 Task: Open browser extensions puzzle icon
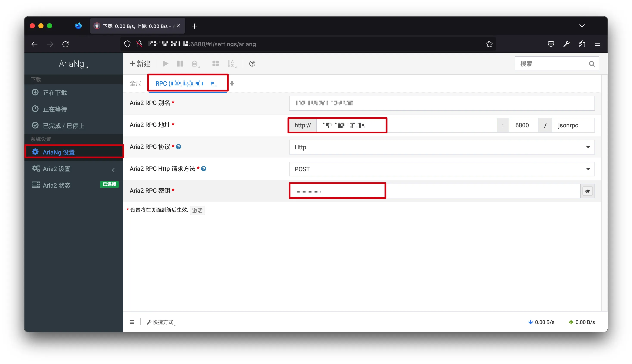coord(582,44)
